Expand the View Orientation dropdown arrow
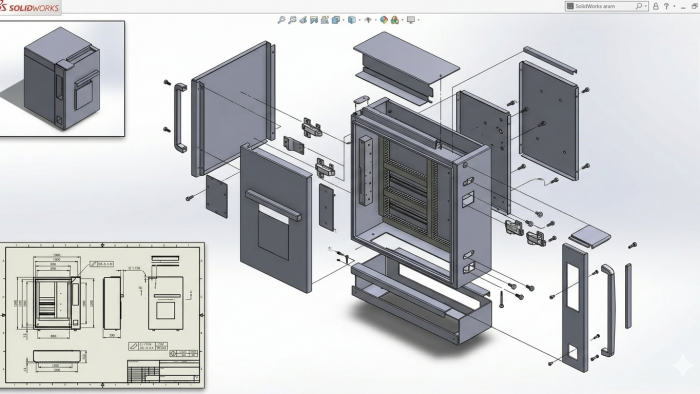Screen dimensions: 700x394 pyautogui.click(x=343, y=20)
